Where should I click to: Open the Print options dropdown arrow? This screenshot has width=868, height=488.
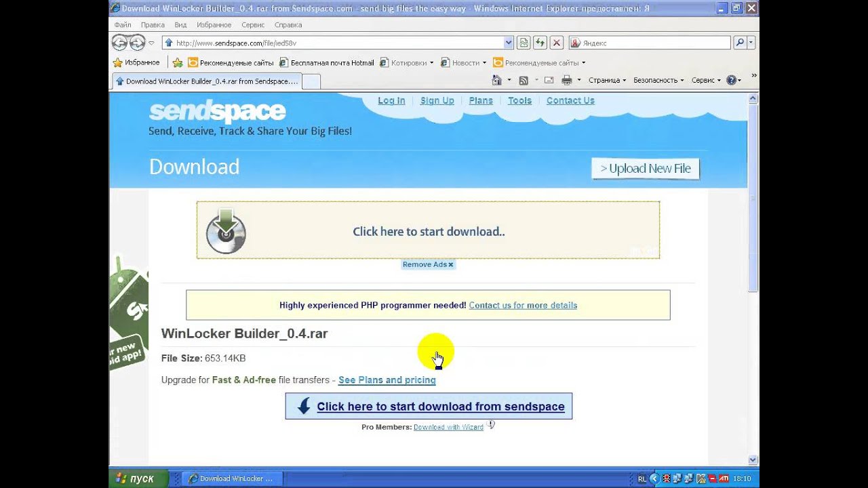click(x=578, y=80)
